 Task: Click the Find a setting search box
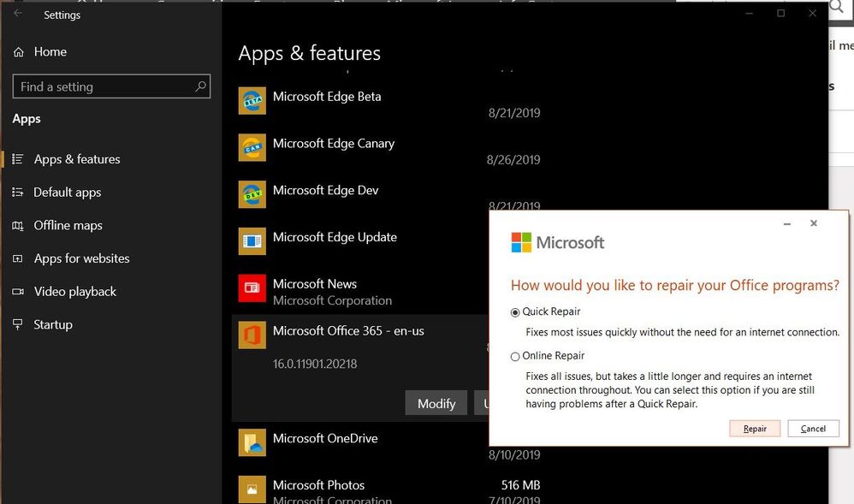pyautogui.click(x=111, y=86)
